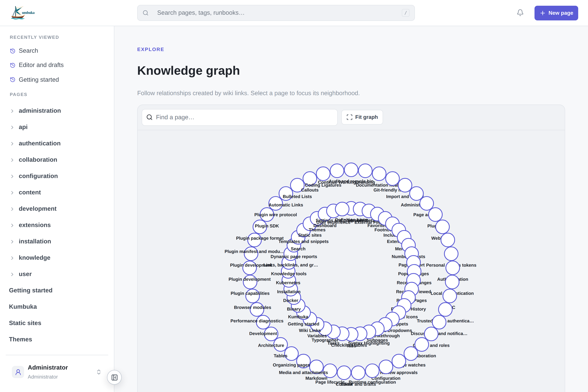
Task: Focus the Find a page field
Action: [x=239, y=117]
